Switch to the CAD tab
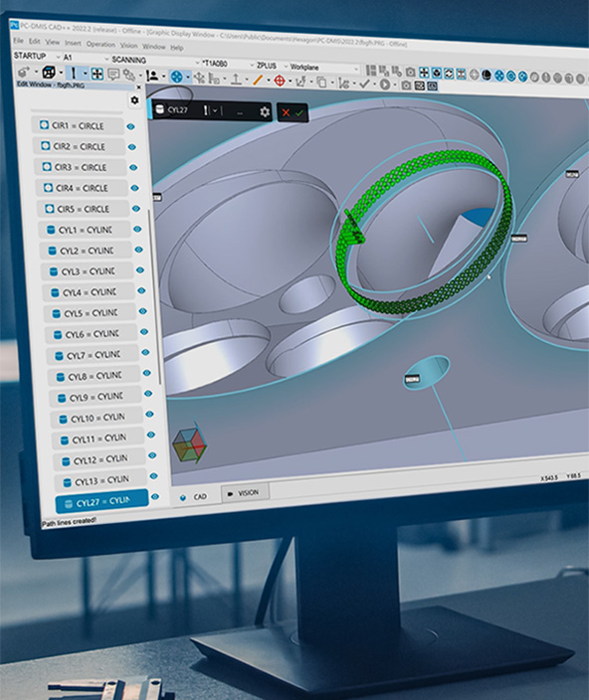Screen dimensions: 589x700 [x=193, y=497]
